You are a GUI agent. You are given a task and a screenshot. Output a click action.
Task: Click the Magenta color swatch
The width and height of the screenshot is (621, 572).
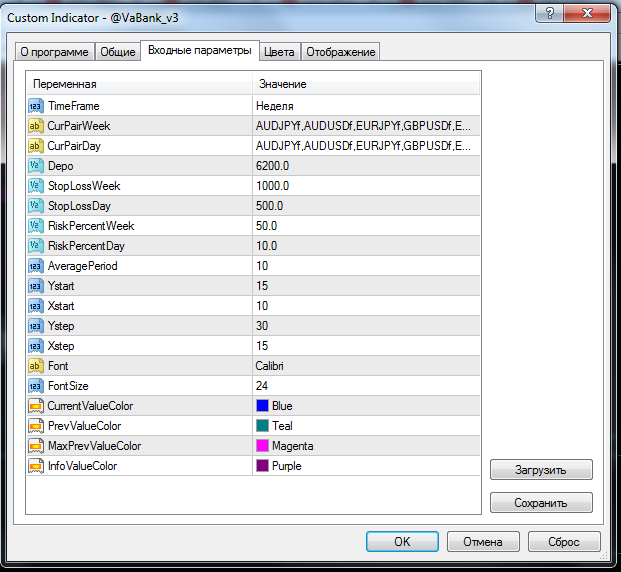click(x=262, y=446)
